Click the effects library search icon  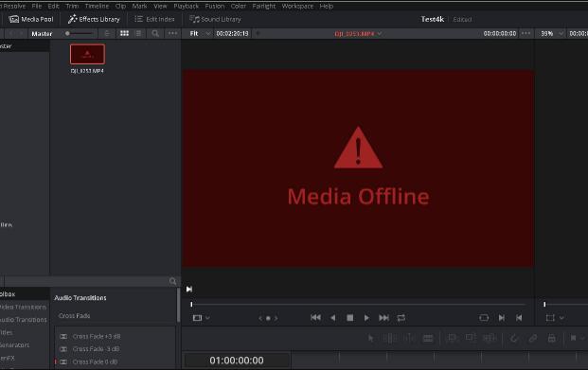tap(172, 281)
